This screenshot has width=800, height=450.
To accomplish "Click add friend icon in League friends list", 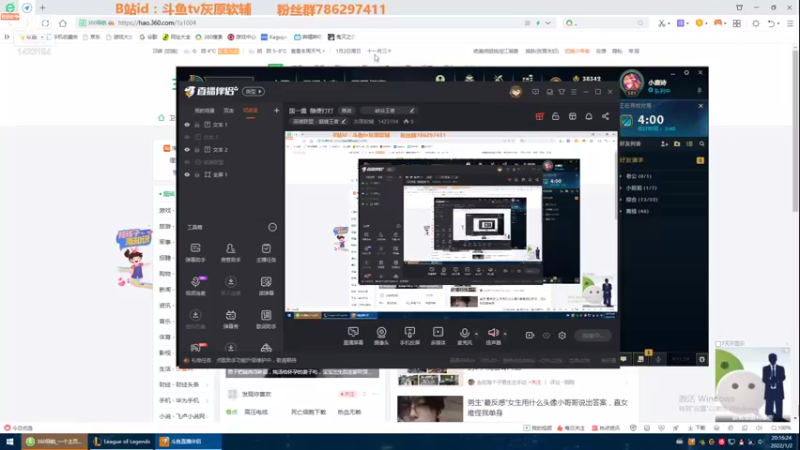I will [664, 144].
